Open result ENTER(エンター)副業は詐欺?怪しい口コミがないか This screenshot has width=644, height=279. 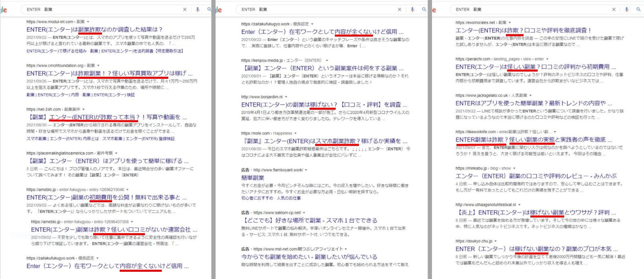click(x=114, y=230)
